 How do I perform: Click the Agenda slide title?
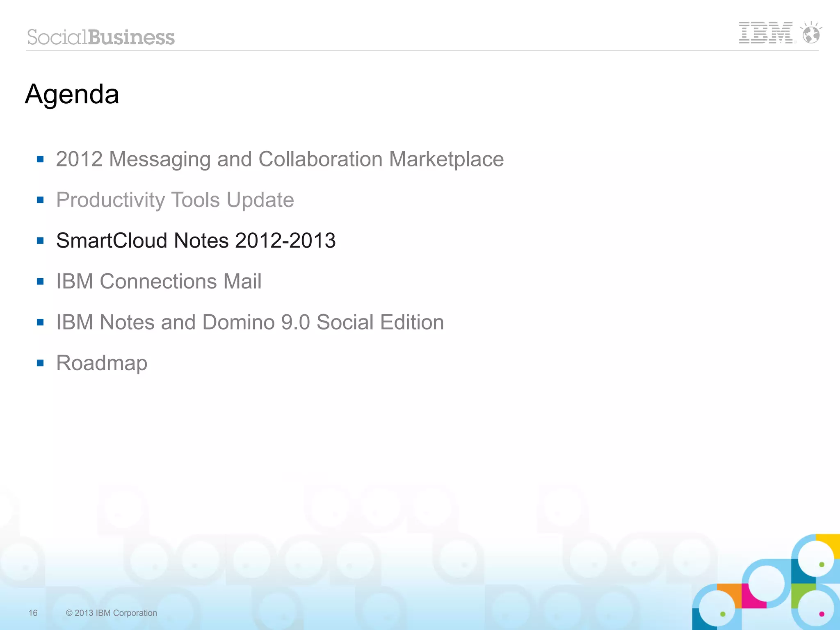[x=72, y=95]
